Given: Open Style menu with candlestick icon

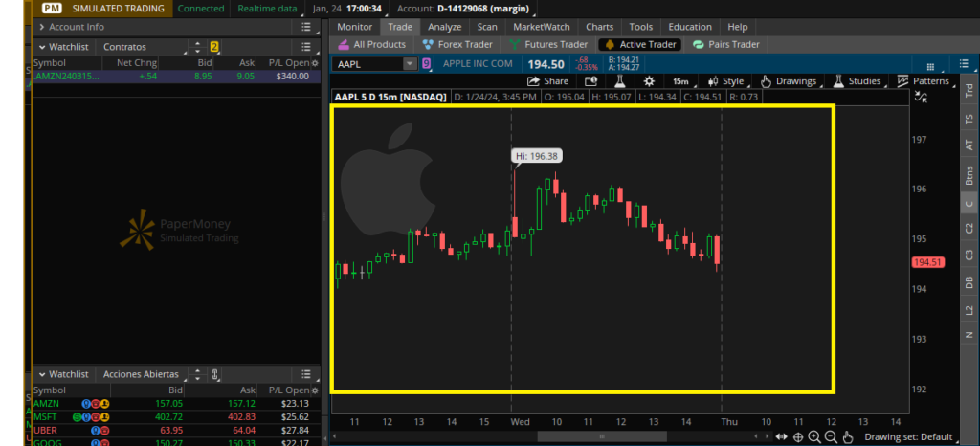Looking at the screenshot, I should pyautogui.click(x=725, y=81).
